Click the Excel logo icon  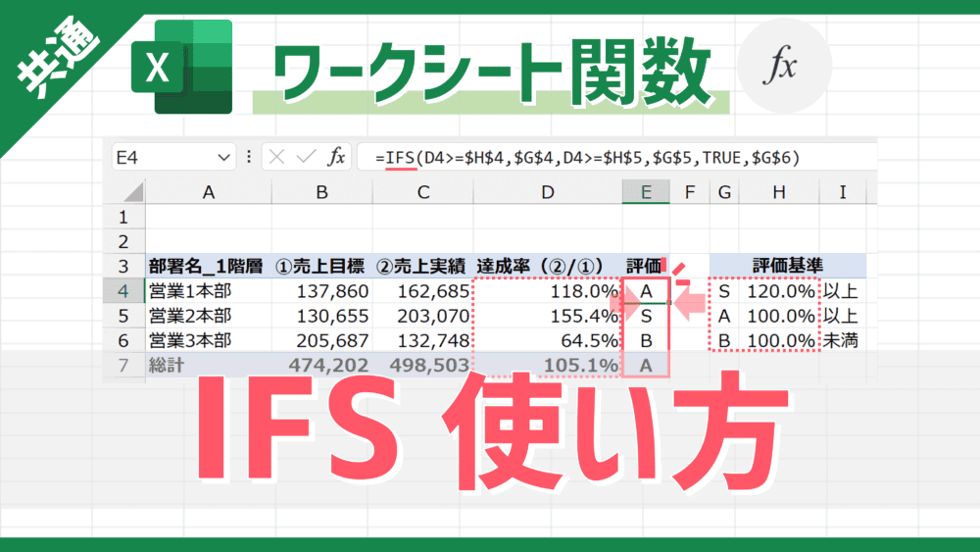181,67
